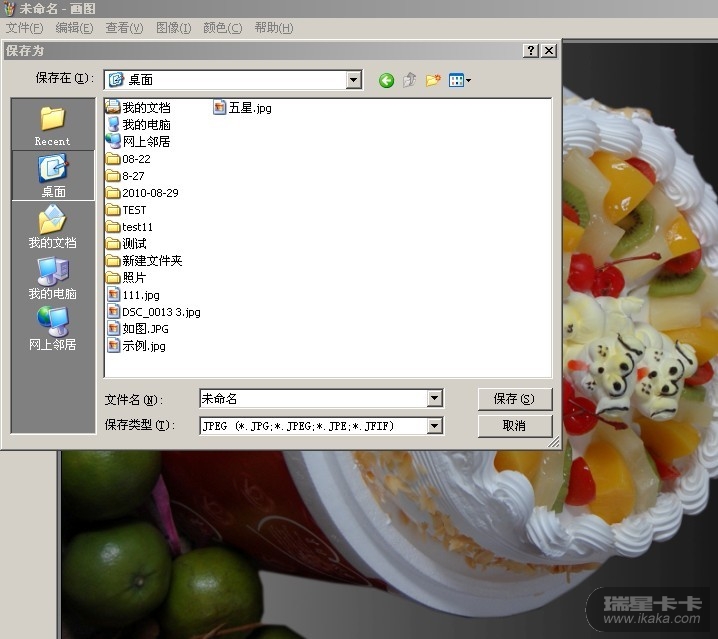The width and height of the screenshot is (718, 639).
Task: Open the 颜色(C) menu in 画图
Action: tap(223, 28)
